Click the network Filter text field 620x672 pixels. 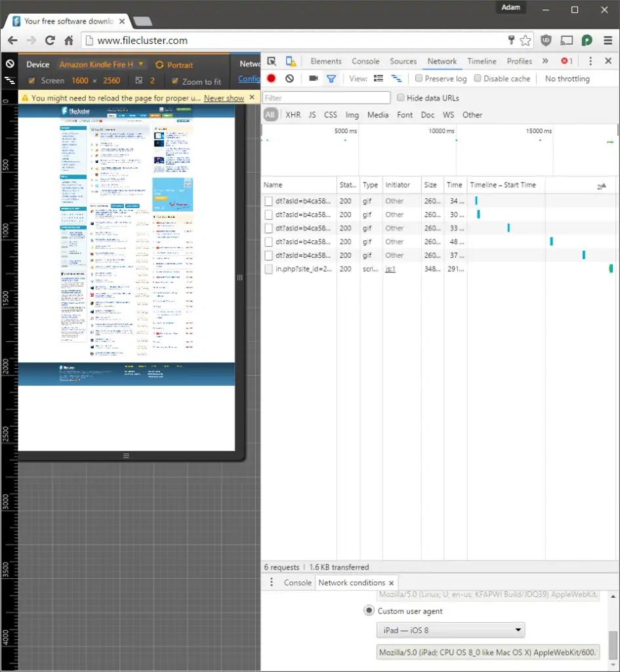(x=326, y=98)
